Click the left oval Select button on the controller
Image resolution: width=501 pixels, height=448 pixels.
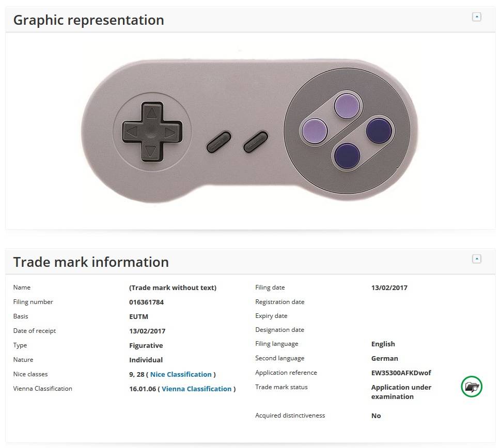[219, 142]
